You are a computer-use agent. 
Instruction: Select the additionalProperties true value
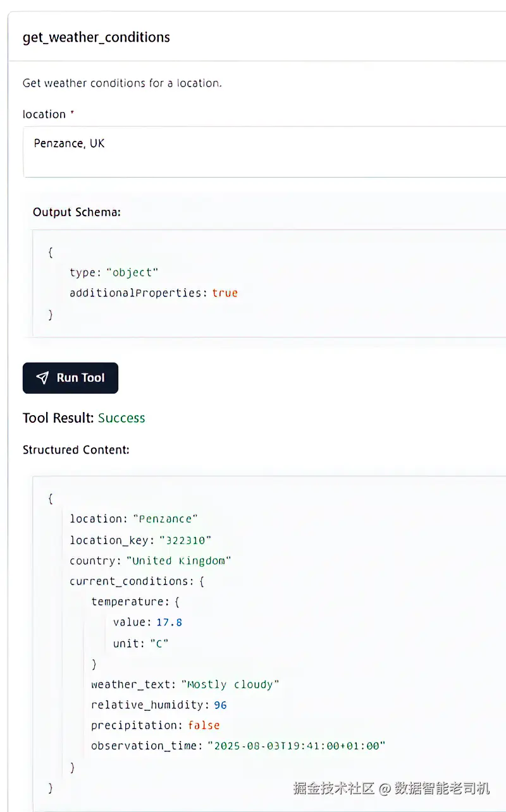pyautogui.click(x=225, y=293)
